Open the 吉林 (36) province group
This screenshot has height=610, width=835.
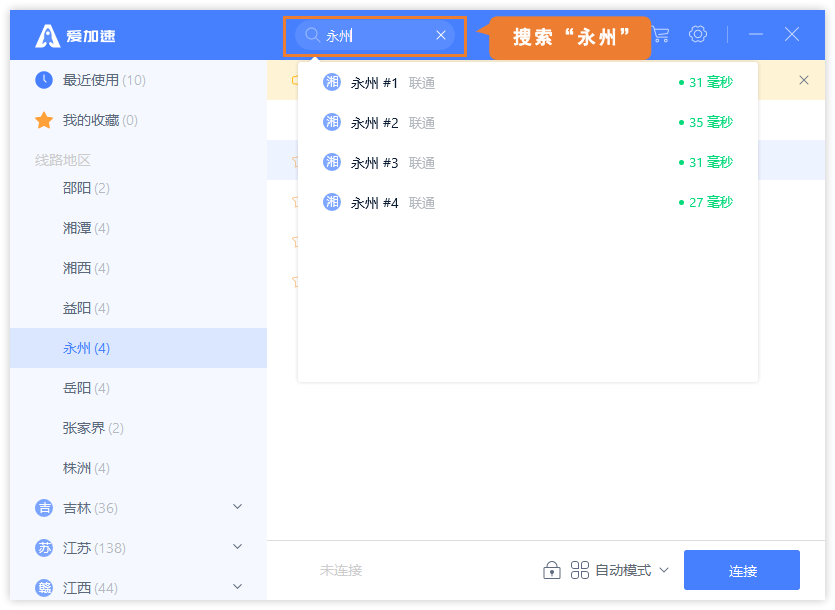point(138,508)
